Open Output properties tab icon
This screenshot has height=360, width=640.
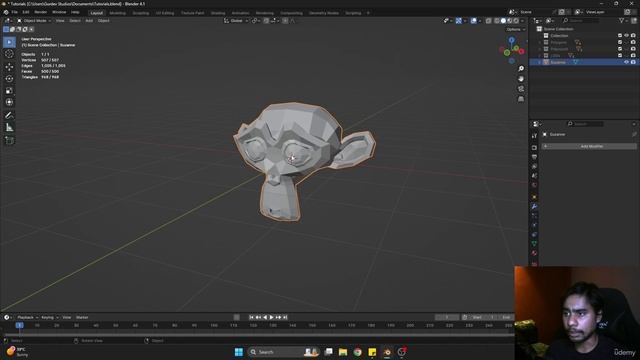pos(534,157)
